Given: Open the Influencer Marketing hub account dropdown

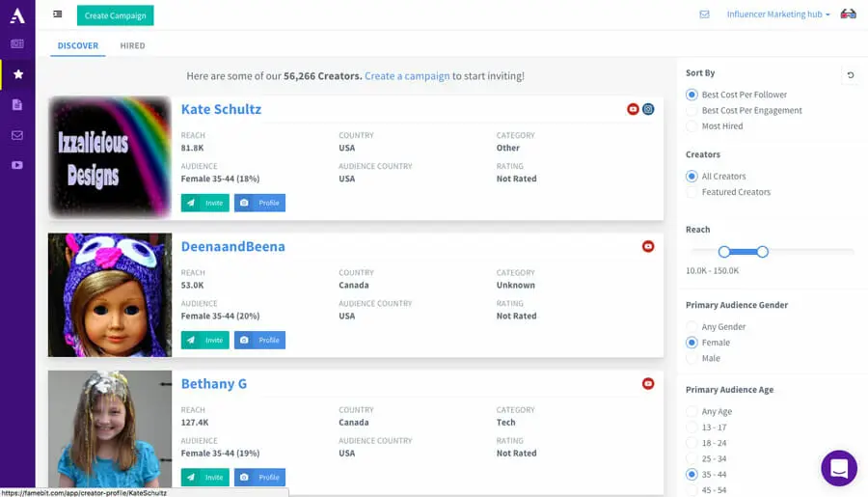Looking at the screenshot, I should [x=778, y=14].
